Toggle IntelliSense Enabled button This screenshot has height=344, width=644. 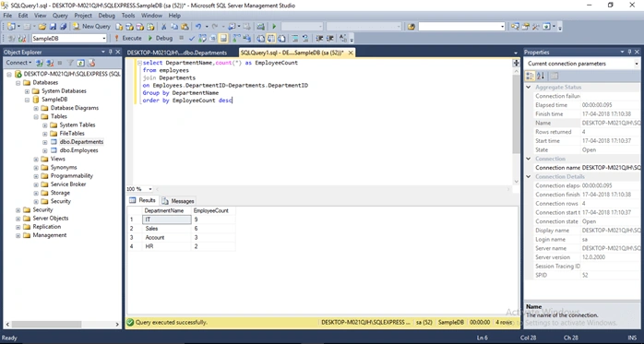pos(223,38)
